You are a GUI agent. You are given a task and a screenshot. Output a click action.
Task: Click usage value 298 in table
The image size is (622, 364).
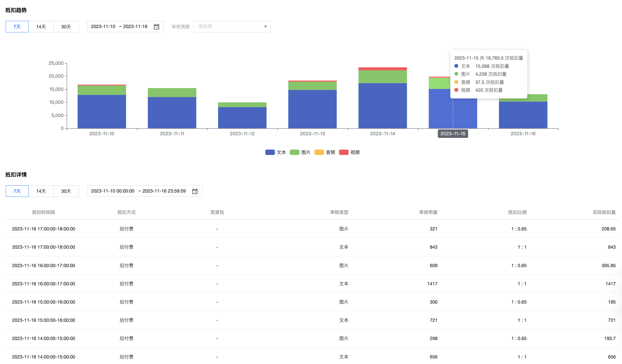point(434,339)
